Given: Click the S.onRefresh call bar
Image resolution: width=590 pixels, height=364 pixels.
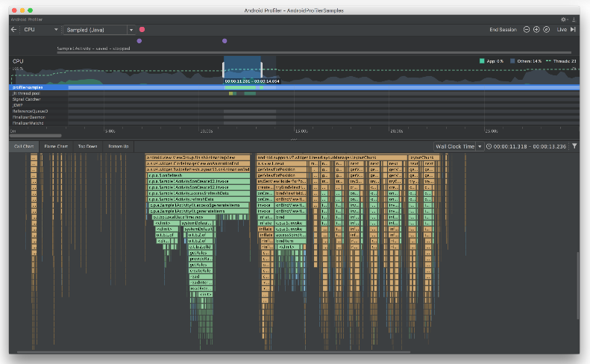Looking at the screenshot, I should pyautogui.click(x=198, y=175).
